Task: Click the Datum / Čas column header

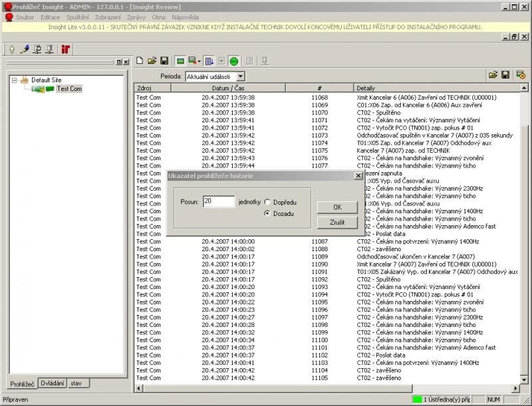Action: [227, 88]
